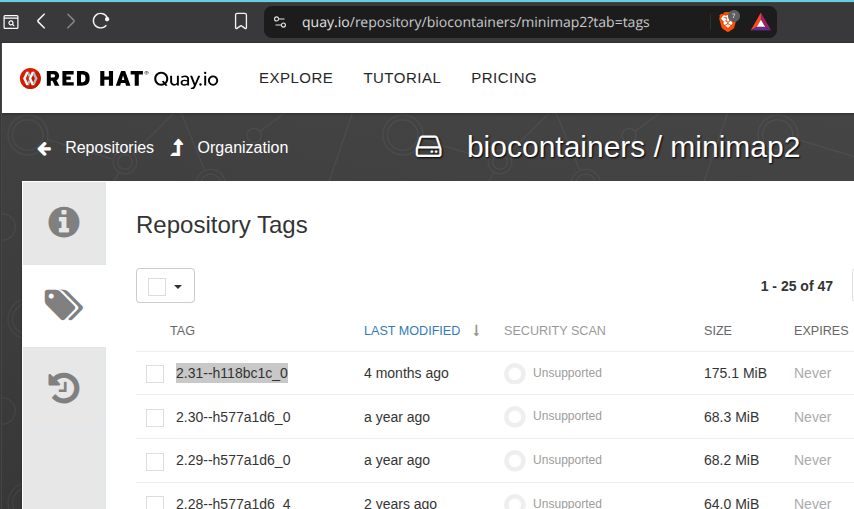Check the box for tag 2.29--h577a1d6_0
854x509 pixels.
click(155, 461)
